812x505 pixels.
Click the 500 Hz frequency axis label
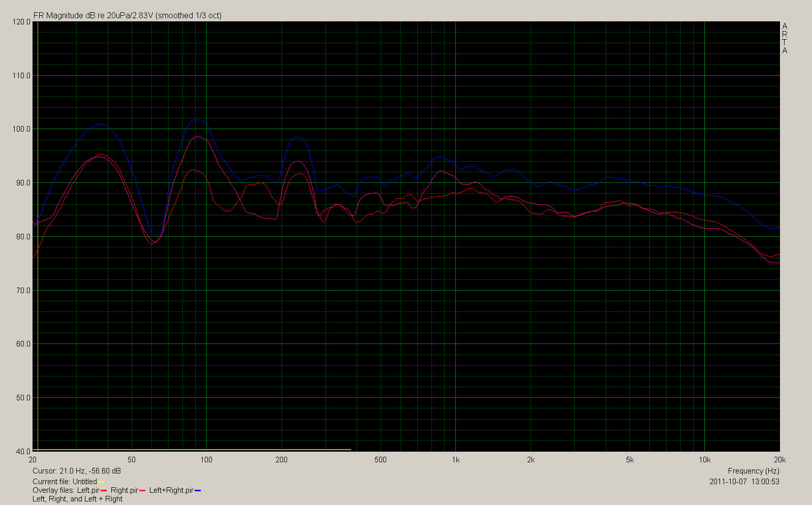pyautogui.click(x=381, y=460)
